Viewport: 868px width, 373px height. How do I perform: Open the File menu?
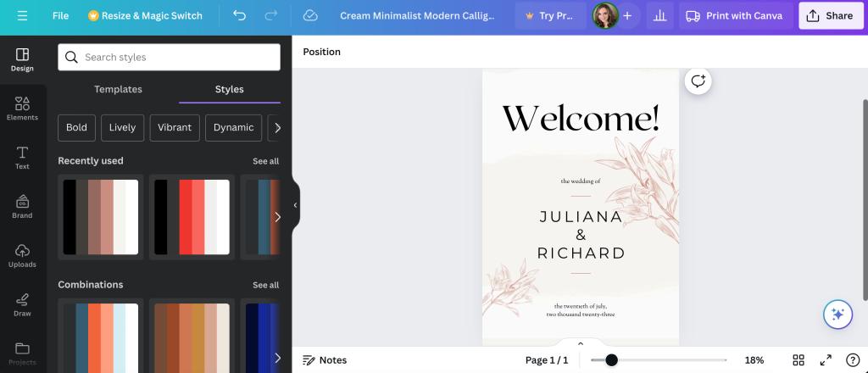tap(60, 15)
